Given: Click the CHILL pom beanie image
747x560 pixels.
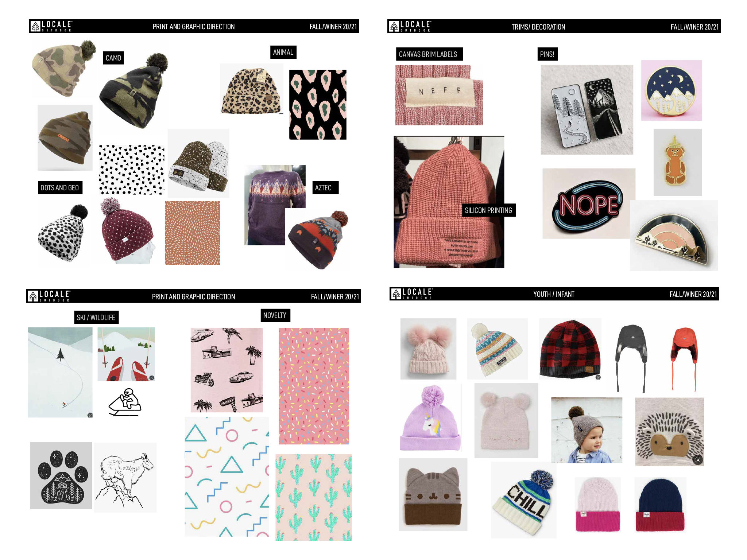Looking at the screenshot, I should point(524,500).
